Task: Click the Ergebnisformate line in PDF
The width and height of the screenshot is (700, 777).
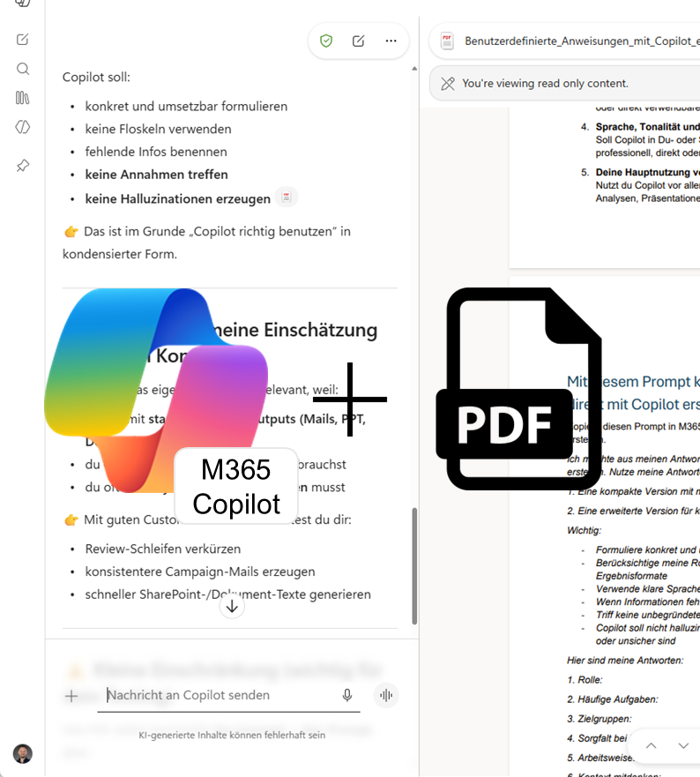Action: pos(631,576)
